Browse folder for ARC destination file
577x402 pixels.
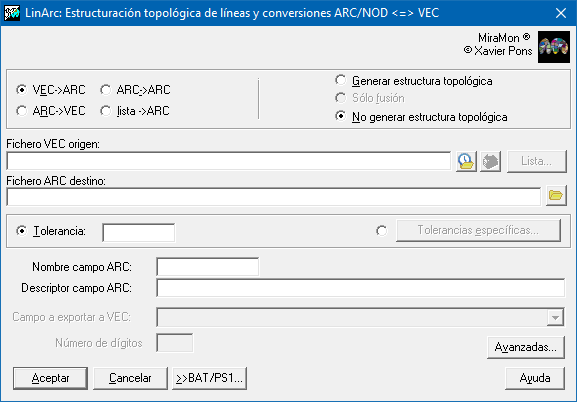pos(556,195)
